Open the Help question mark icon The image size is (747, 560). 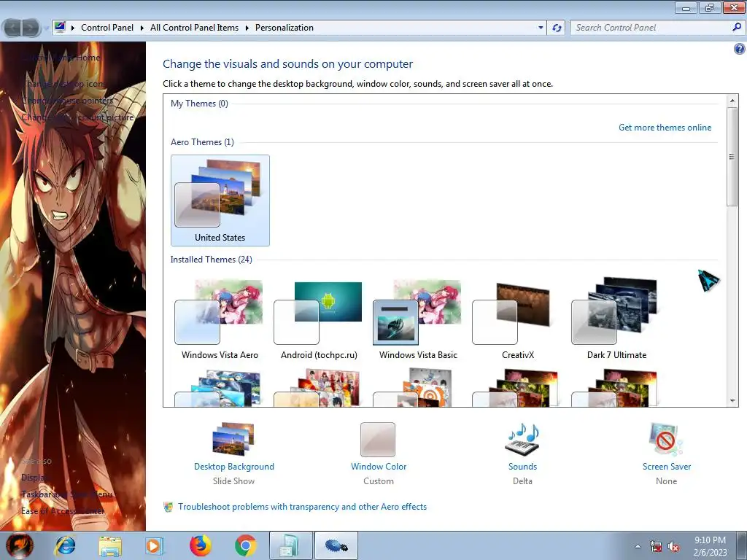(740, 49)
